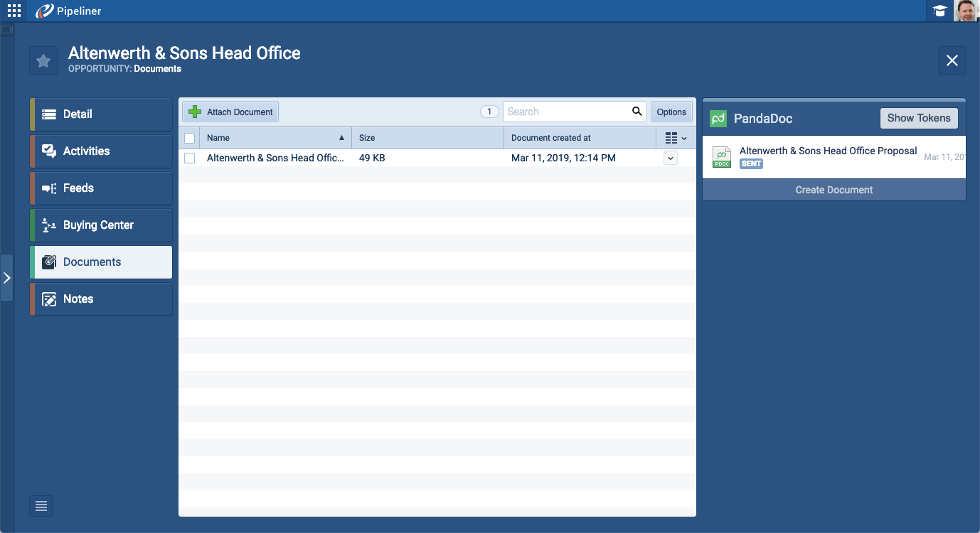Click the user profile avatar
Viewport: 980px width, 533px height.
click(x=966, y=11)
